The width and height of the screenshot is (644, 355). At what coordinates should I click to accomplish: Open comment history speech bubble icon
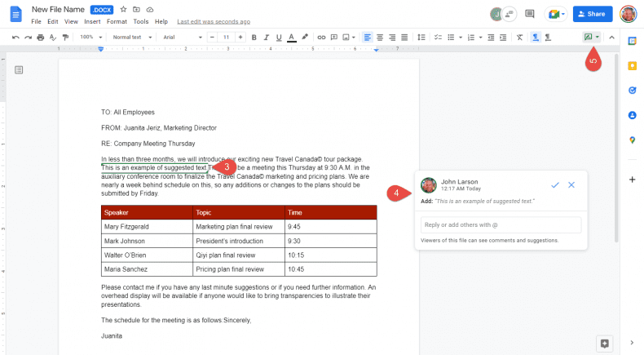click(530, 14)
